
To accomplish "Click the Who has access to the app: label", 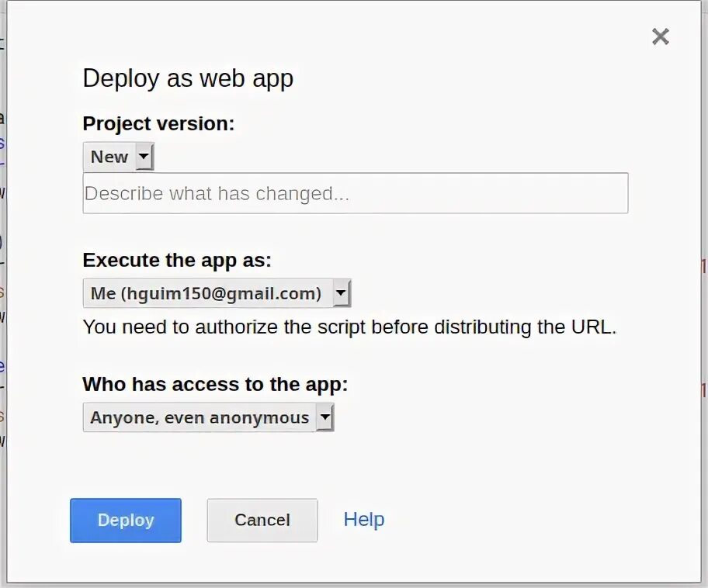I will click(215, 385).
